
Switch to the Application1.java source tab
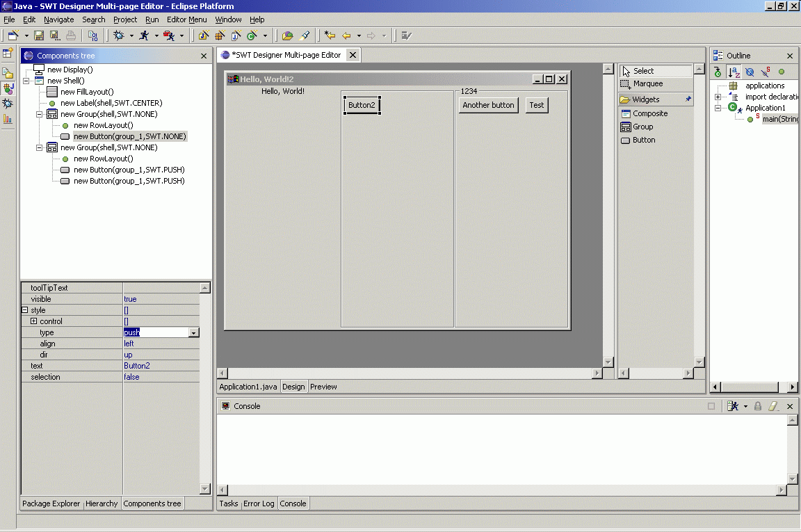click(x=248, y=387)
